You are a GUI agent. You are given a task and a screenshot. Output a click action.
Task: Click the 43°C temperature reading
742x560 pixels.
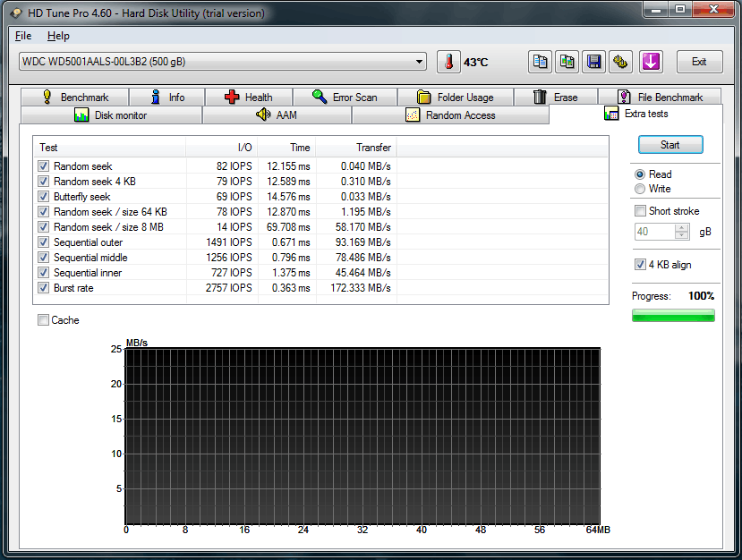coord(475,63)
